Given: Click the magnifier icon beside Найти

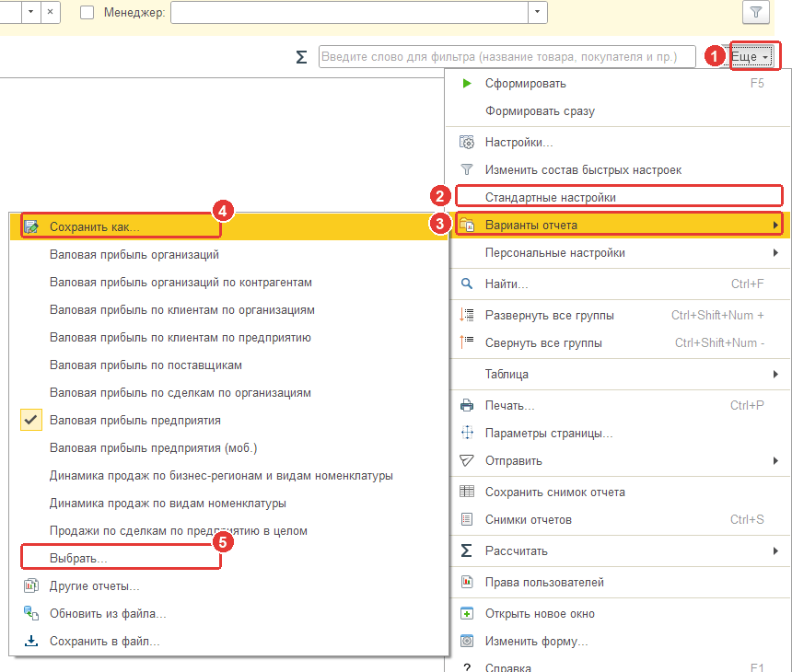Looking at the screenshot, I should [467, 284].
